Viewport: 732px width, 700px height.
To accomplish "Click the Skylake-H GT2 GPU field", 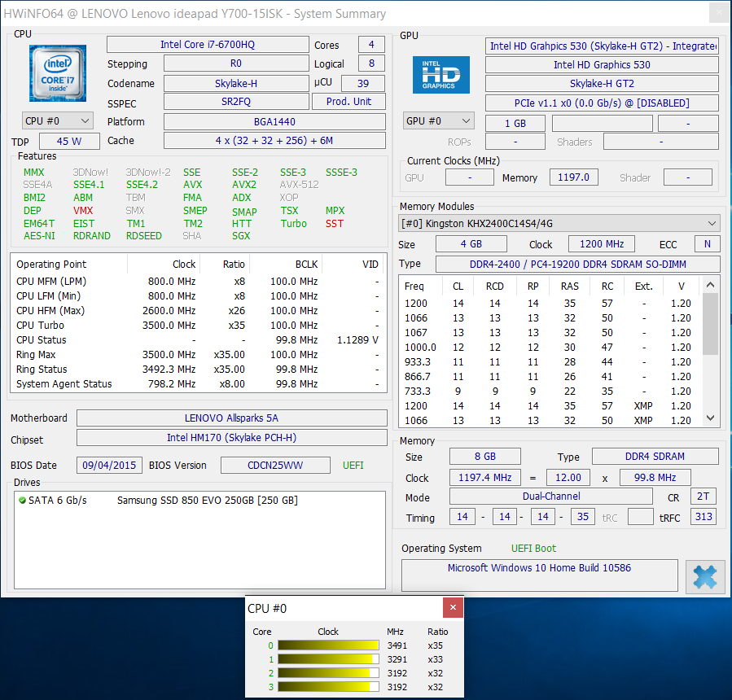I will [602, 84].
